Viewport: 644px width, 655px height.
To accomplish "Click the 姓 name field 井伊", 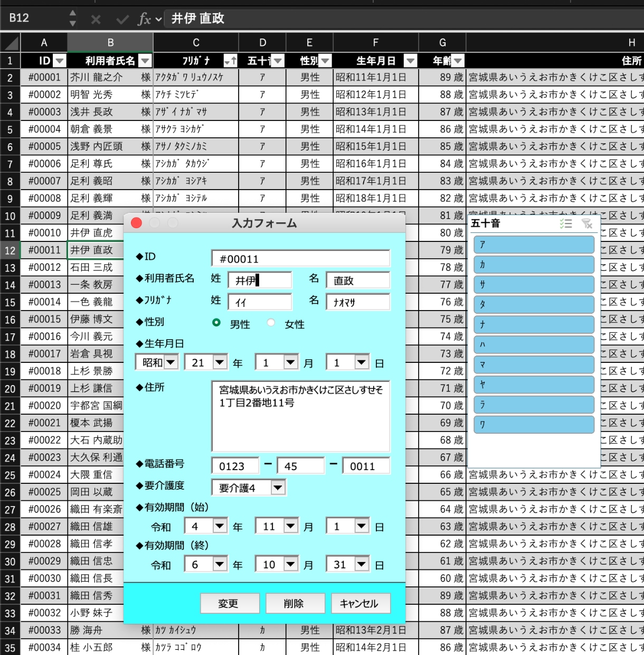I will tap(260, 280).
